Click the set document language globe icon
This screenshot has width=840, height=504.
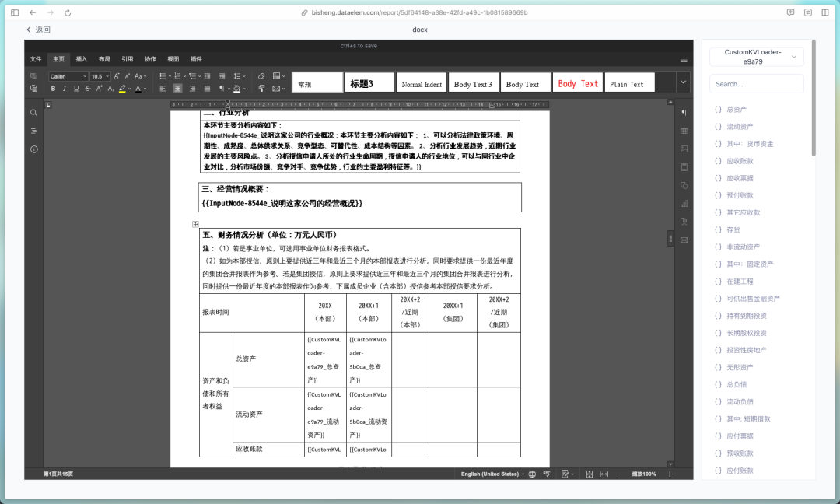coord(532,474)
